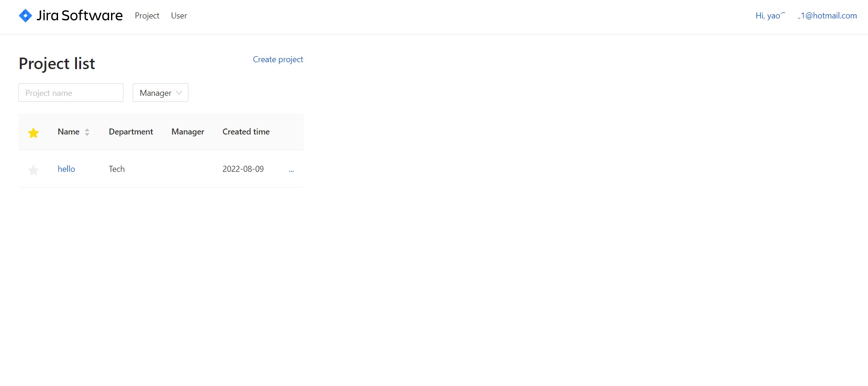Image resolution: width=868 pixels, height=386 pixels.
Task: Open the Project menu in navbar
Action: 147,16
